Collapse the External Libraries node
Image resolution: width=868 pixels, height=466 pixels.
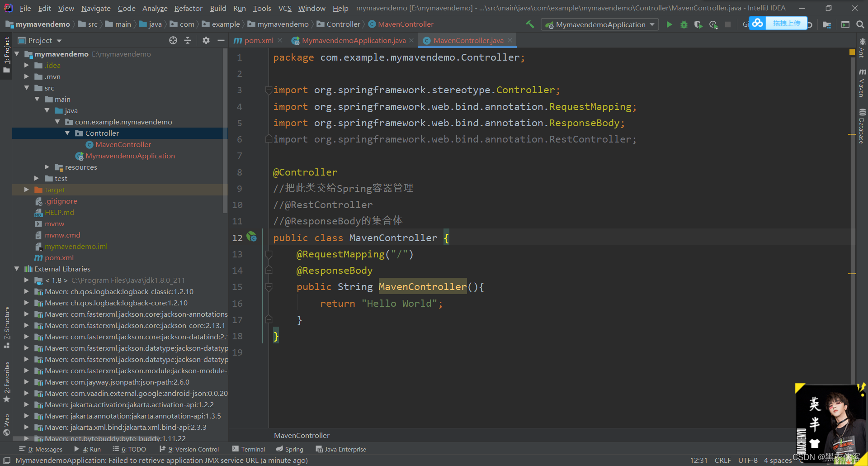17,269
